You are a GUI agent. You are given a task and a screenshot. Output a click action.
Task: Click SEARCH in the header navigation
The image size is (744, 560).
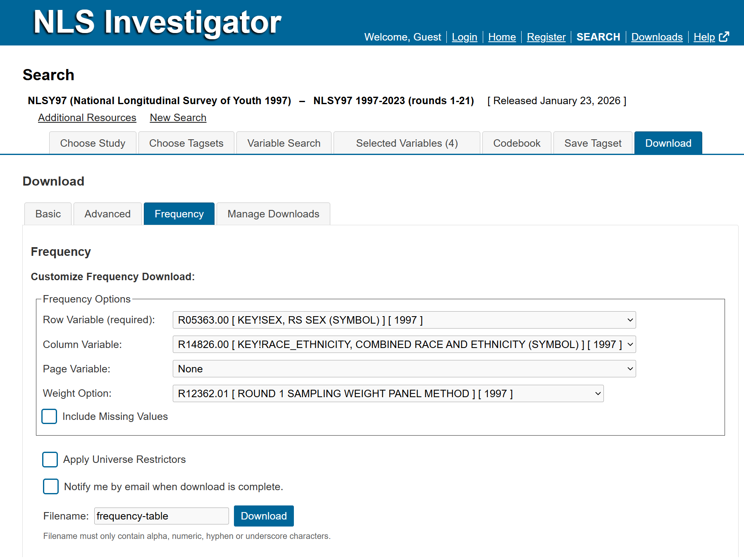point(598,37)
